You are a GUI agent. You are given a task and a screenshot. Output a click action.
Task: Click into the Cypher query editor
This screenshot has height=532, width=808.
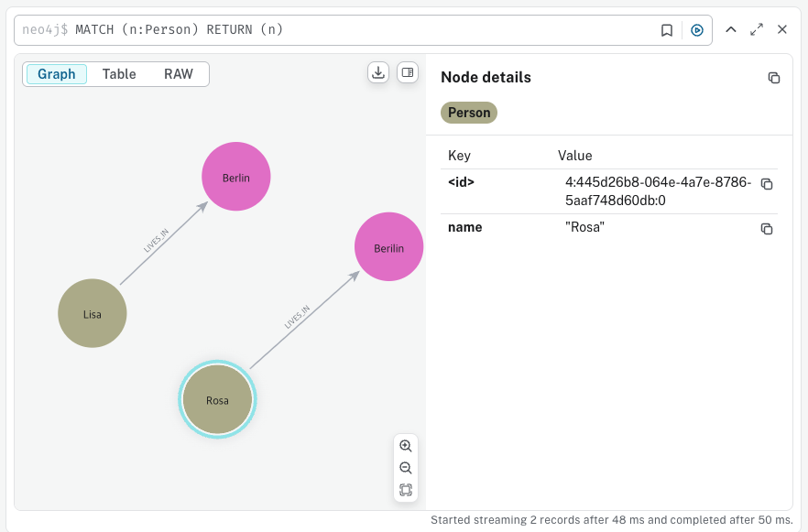click(366, 30)
